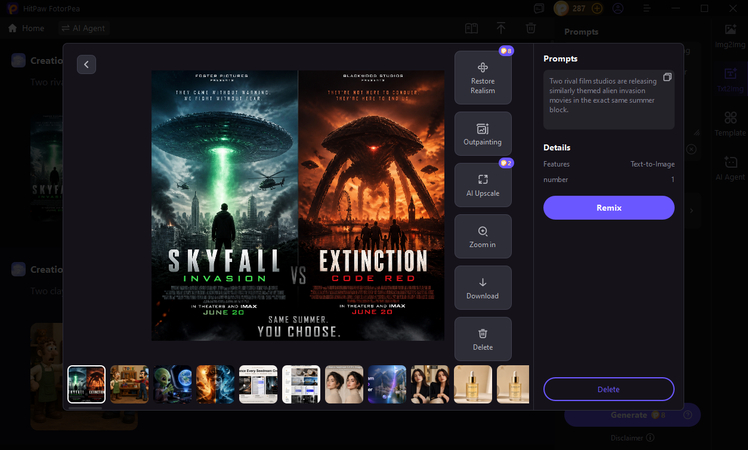The image size is (748, 450).
Task: Click the user account profile icon
Action: 618,9
